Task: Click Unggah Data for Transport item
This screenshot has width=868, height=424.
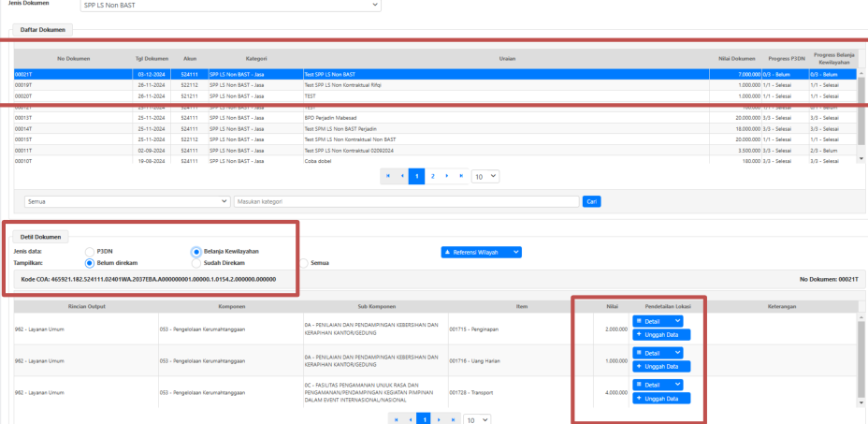Action: point(661,398)
